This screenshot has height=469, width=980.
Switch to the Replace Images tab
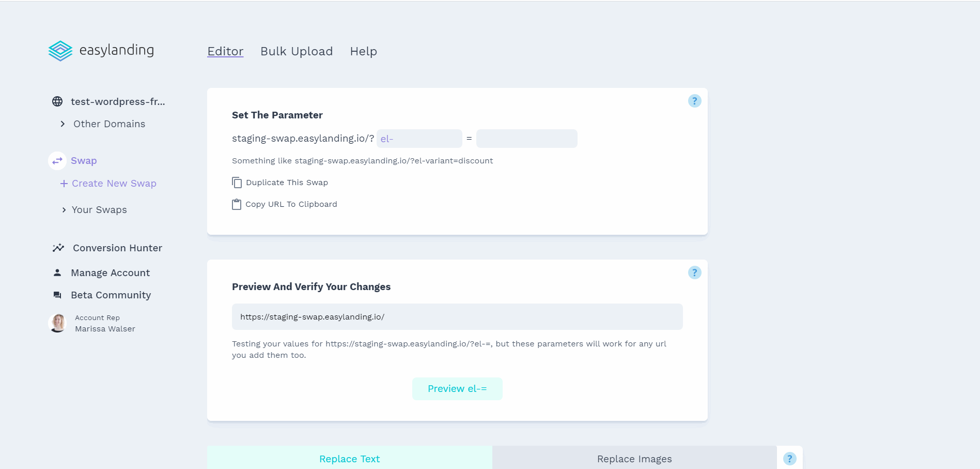point(634,458)
